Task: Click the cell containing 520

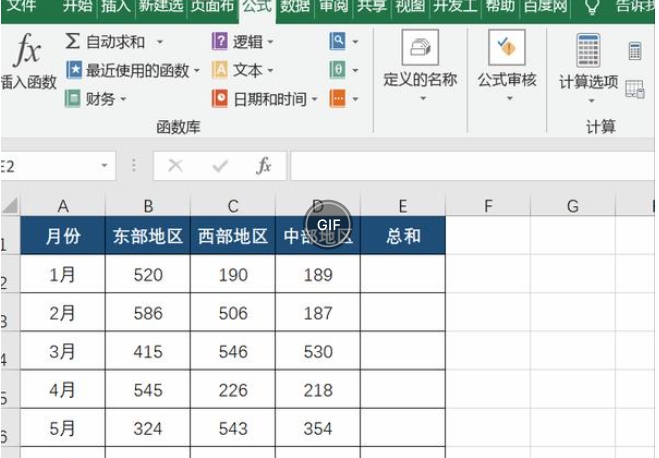Action: [148, 274]
